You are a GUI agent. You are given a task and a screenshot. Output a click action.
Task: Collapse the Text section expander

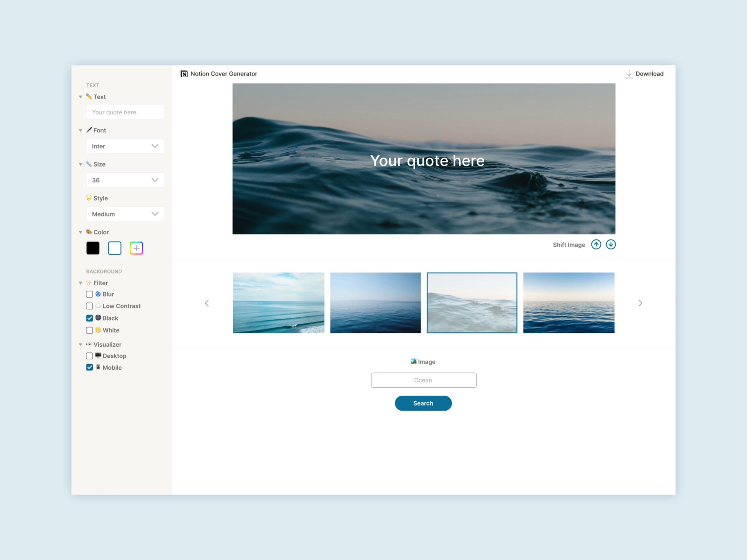pos(81,97)
